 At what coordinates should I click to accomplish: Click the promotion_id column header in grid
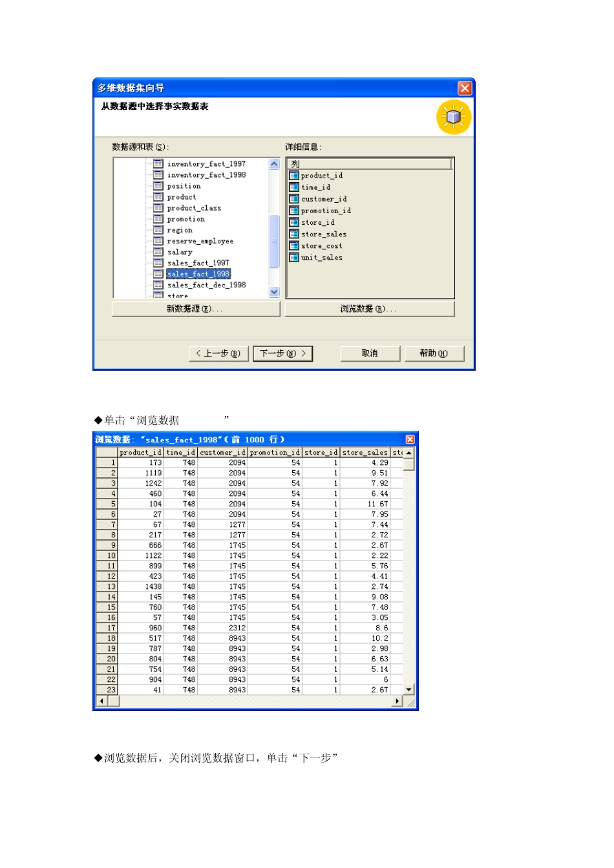point(275,453)
